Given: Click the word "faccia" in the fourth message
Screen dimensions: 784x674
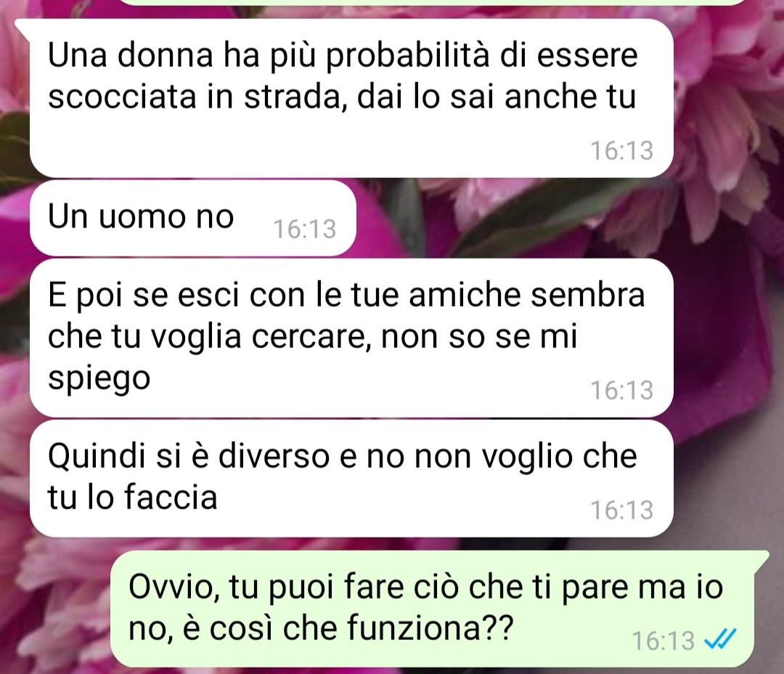Looking at the screenshot, I should pyautogui.click(x=171, y=496).
